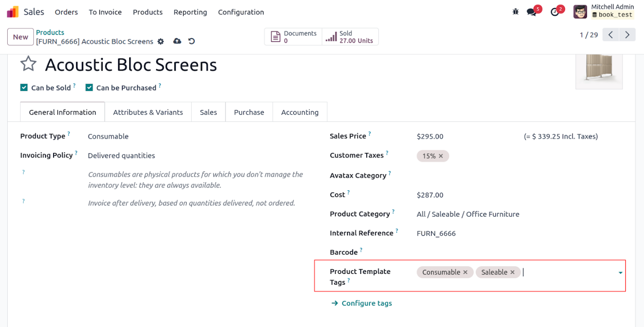Toggle the Can be Sold checkbox
This screenshot has height=327, width=644.
pyautogui.click(x=24, y=88)
